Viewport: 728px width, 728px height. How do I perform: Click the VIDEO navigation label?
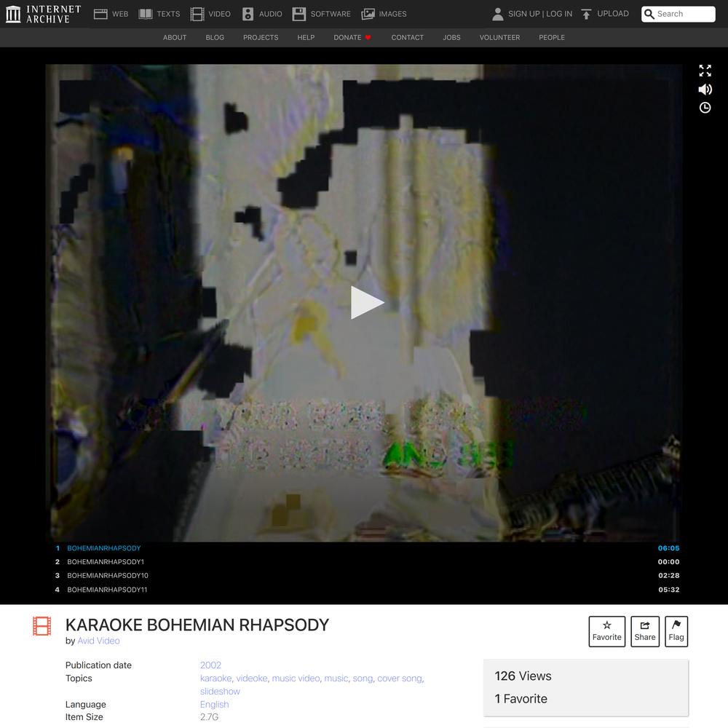(220, 14)
